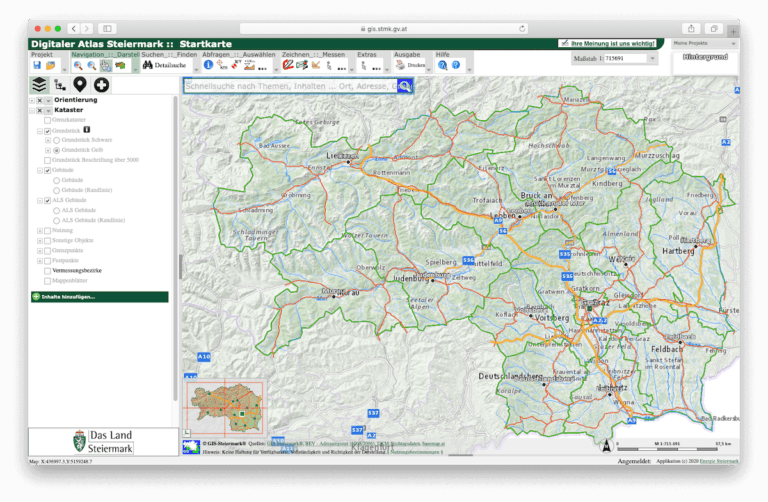The height and width of the screenshot is (502, 768).
Task: Collapse the Grundstück tree node
Action: 40,131
